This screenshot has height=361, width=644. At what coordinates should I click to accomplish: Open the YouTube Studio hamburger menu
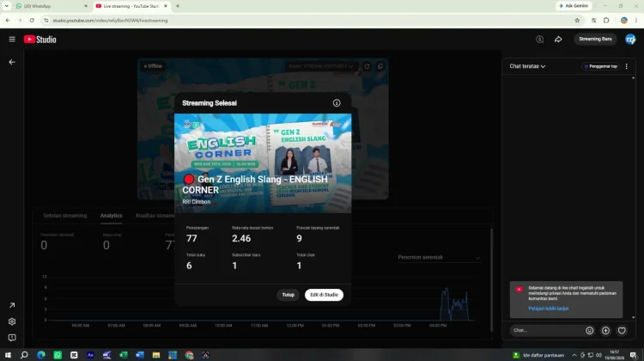(x=12, y=39)
